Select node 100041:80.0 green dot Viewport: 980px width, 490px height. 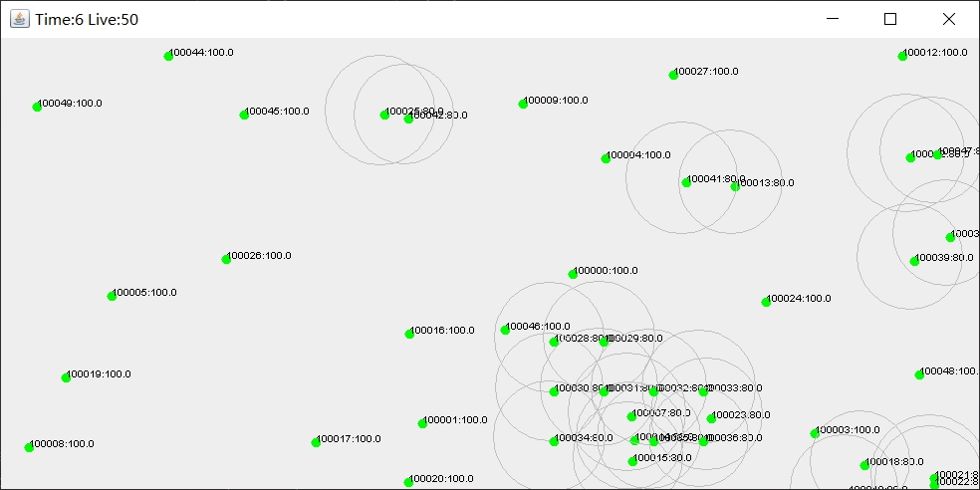pos(686,182)
